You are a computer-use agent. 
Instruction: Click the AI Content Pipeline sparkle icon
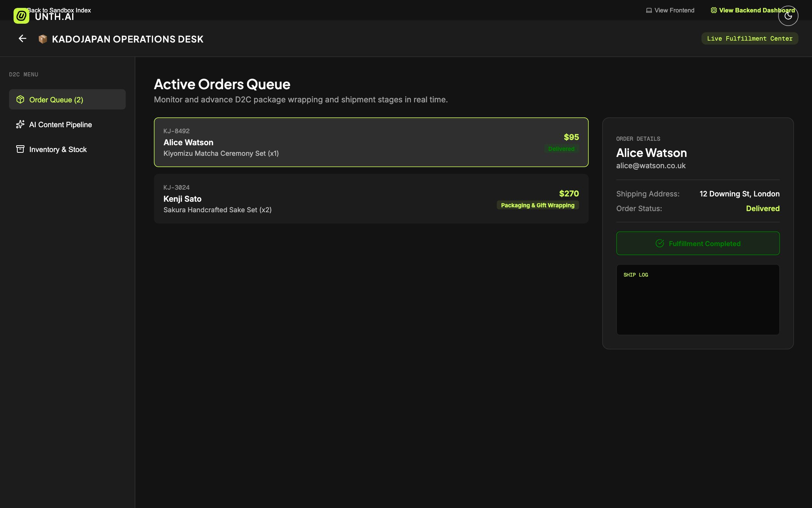pyautogui.click(x=20, y=124)
